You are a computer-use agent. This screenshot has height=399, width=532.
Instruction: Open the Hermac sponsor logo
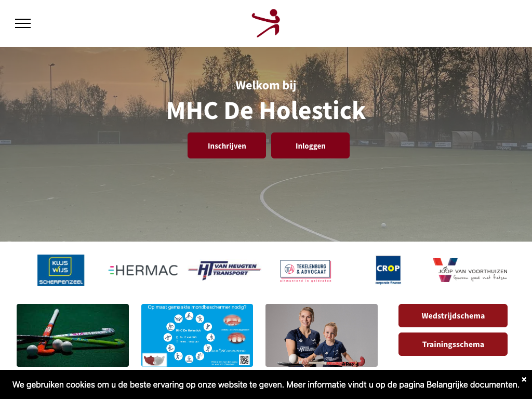click(143, 270)
